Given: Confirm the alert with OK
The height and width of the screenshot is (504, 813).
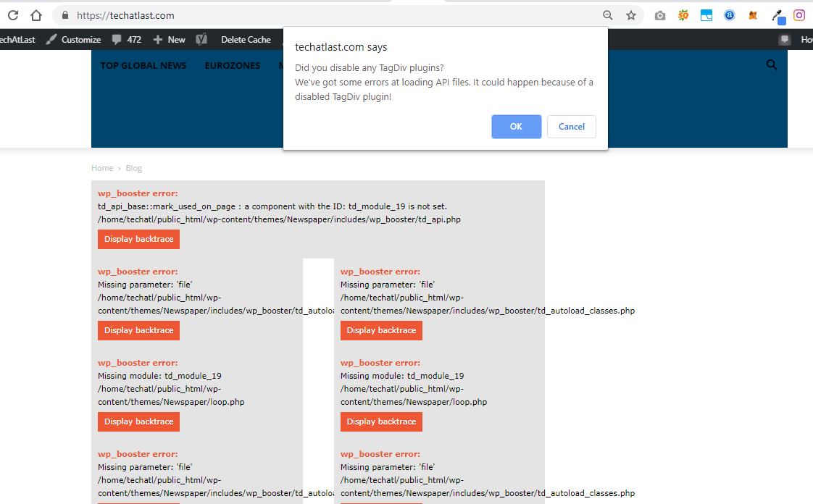Looking at the screenshot, I should pyautogui.click(x=516, y=127).
